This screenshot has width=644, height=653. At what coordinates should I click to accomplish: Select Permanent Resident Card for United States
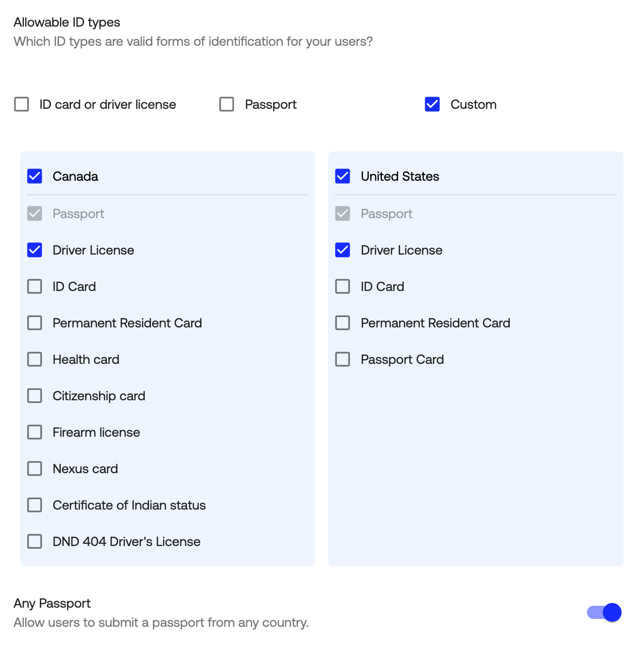click(x=343, y=323)
